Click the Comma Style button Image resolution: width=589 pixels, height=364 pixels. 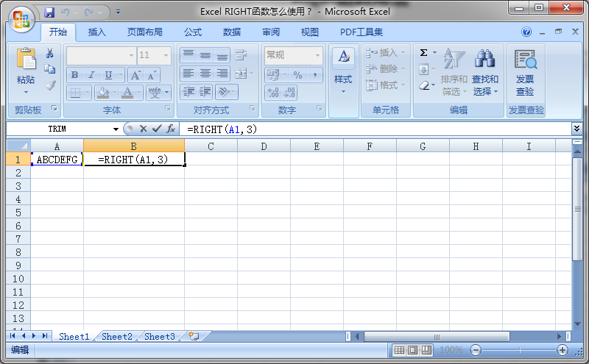315,75
